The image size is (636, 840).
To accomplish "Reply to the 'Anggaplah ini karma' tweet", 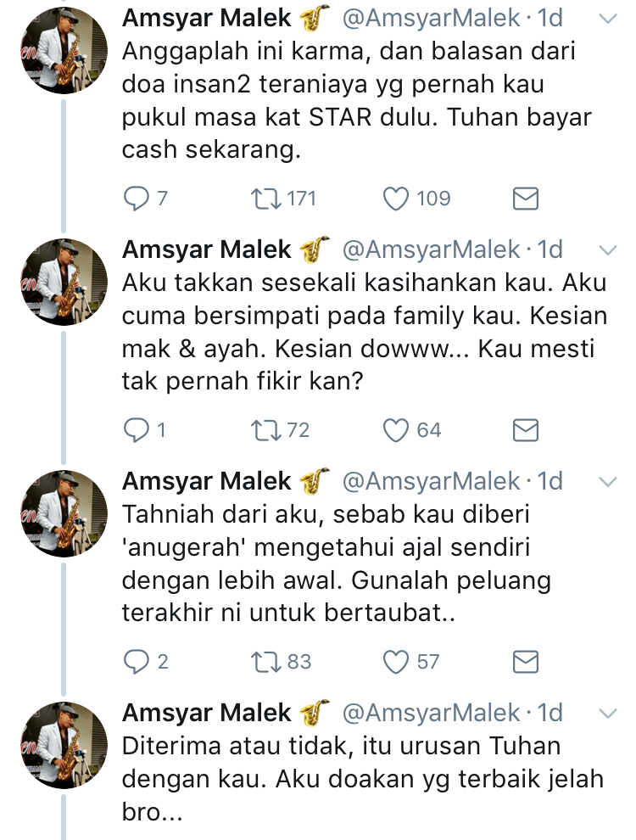I will [137, 199].
